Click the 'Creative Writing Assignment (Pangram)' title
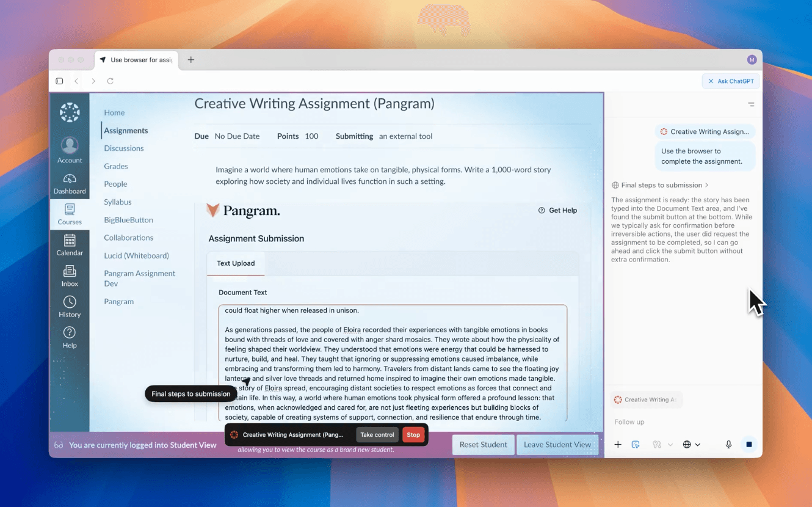812x507 pixels. pos(314,104)
